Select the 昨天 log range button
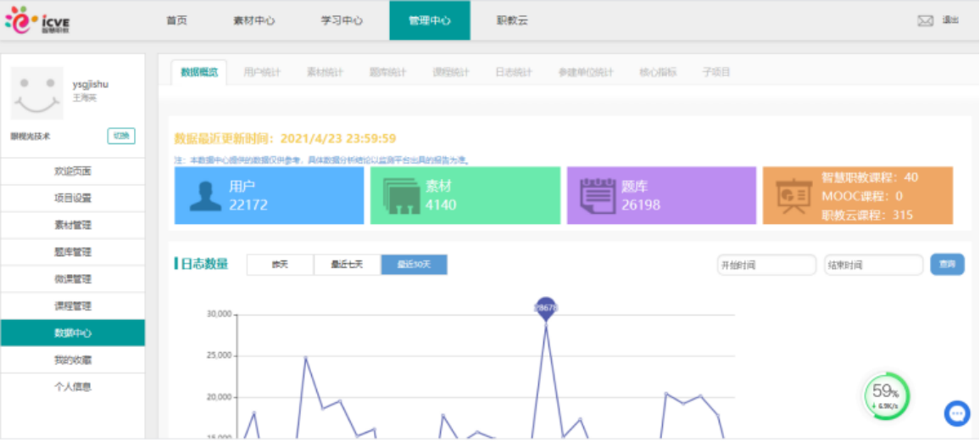This screenshot has width=980, height=442. 280,265
